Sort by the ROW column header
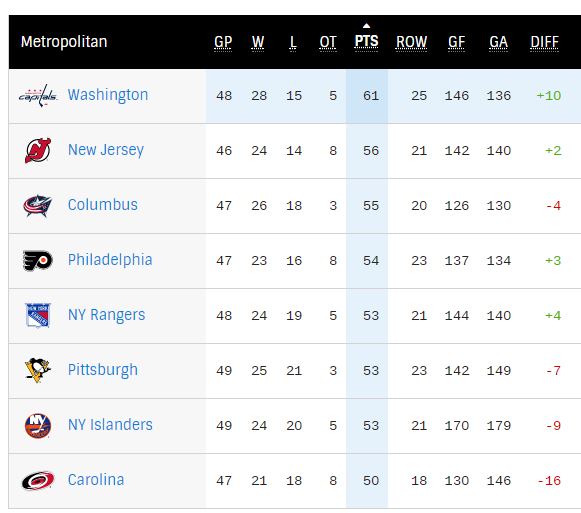Viewport: 581px width, 513px height. 411,42
